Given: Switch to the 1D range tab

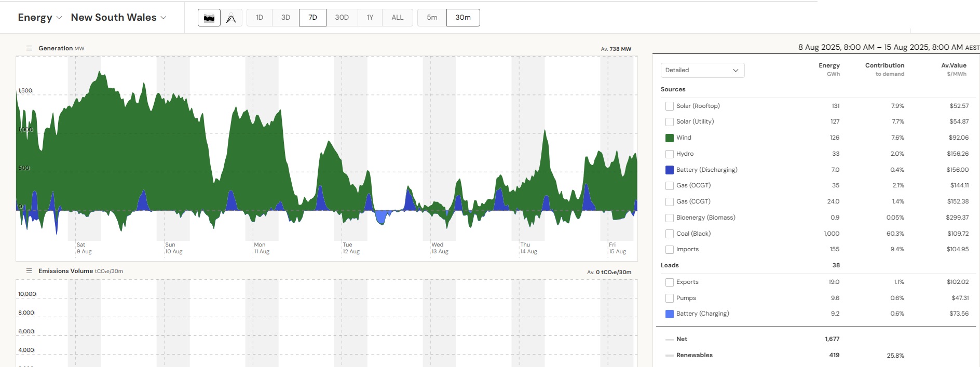Looking at the screenshot, I should (260, 18).
